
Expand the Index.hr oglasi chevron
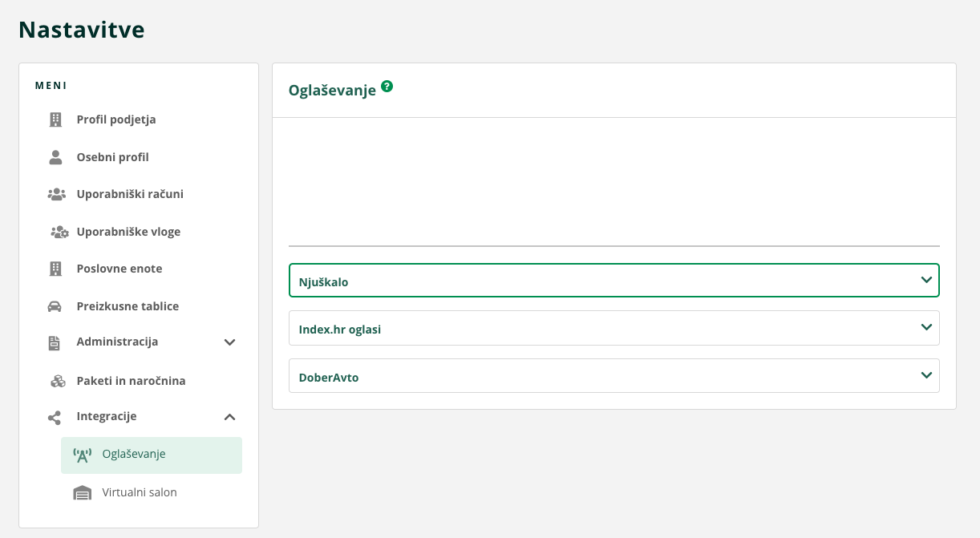tap(926, 327)
